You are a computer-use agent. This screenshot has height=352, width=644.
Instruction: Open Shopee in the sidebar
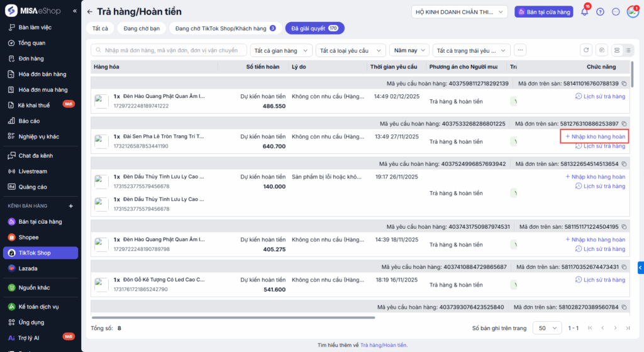tap(28, 237)
